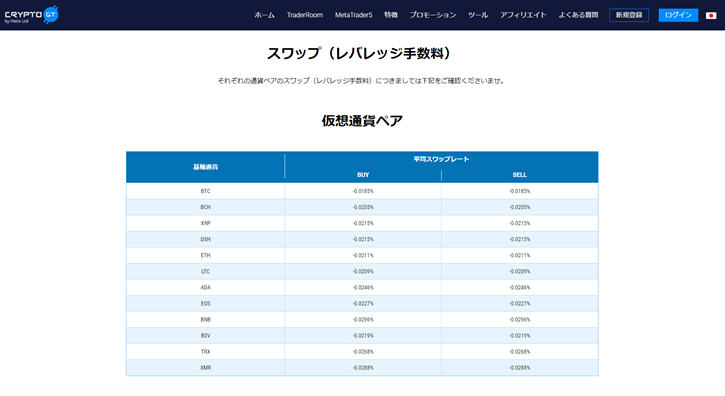Select the SELL column header

[519, 175]
